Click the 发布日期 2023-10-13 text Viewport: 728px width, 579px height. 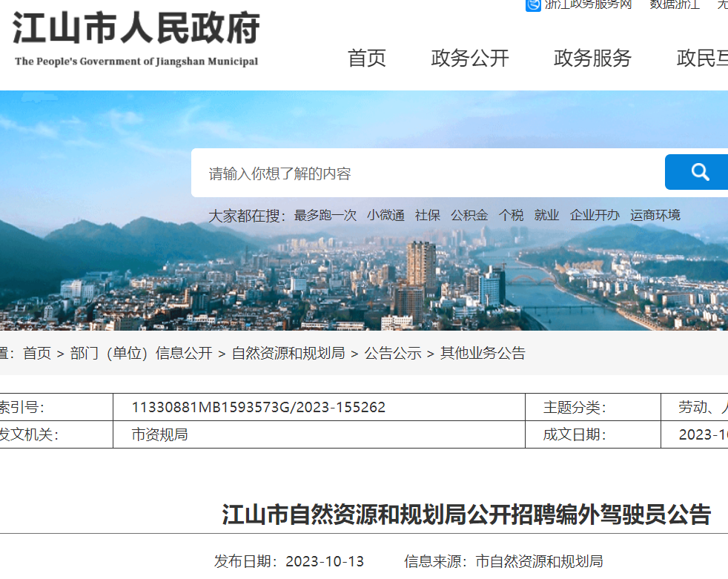(x=289, y=561)
